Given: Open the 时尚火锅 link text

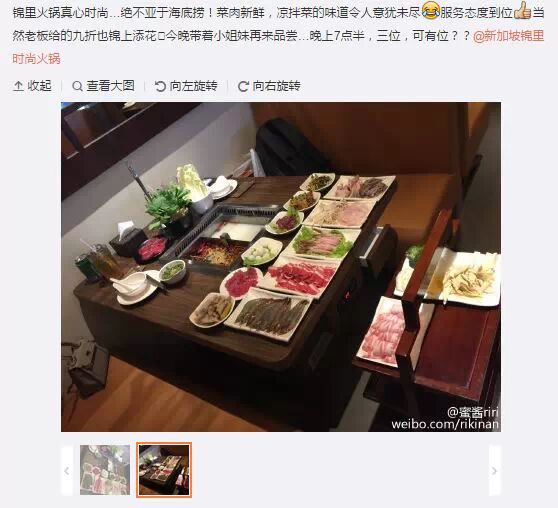Looking at the screenshot, I should 36,58.
